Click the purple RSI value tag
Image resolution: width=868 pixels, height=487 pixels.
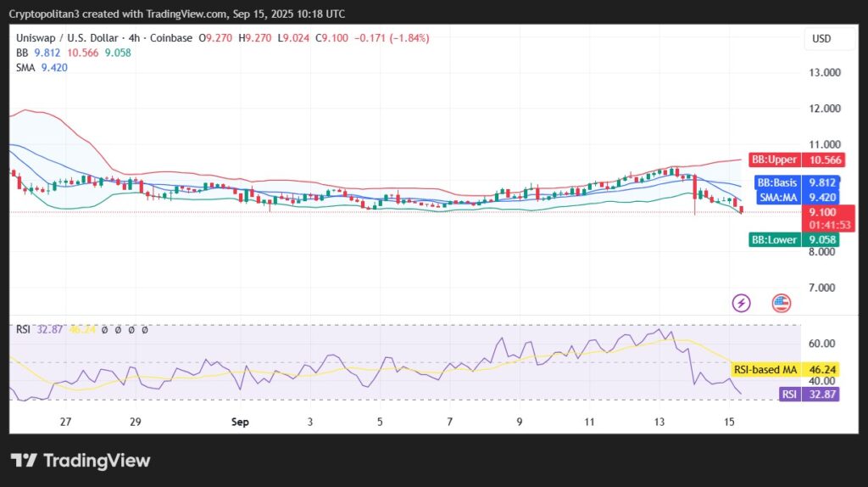coord(809,395)
